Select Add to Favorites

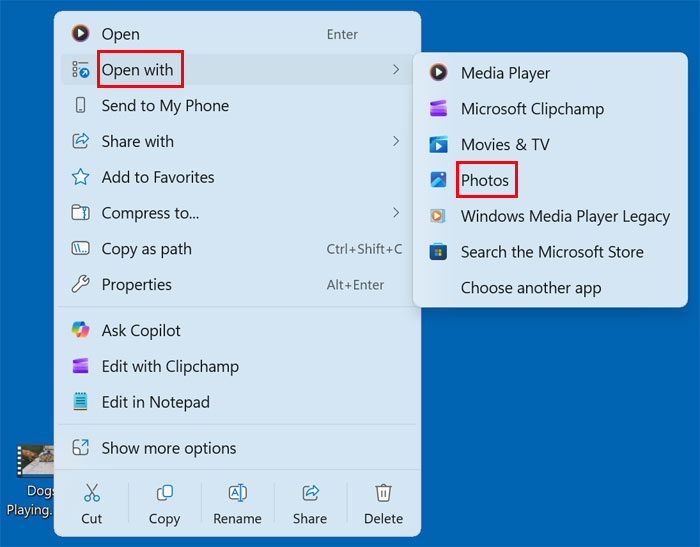pos(237,177)
